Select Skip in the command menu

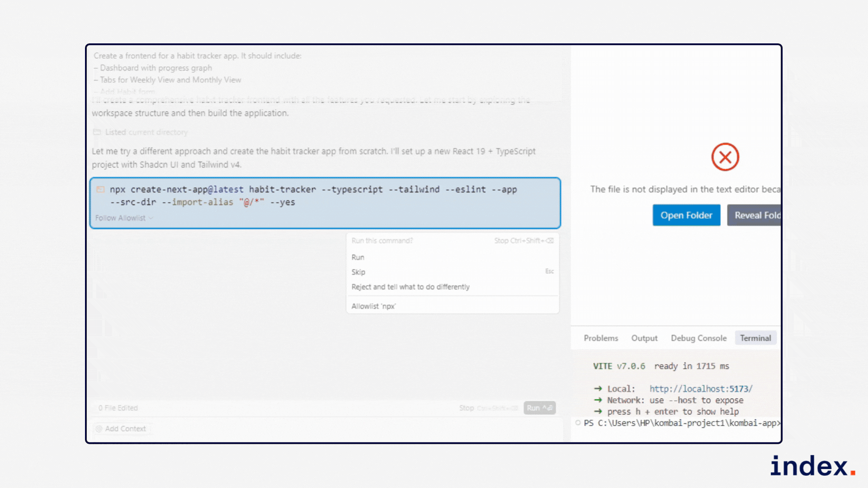coord(358,272)
